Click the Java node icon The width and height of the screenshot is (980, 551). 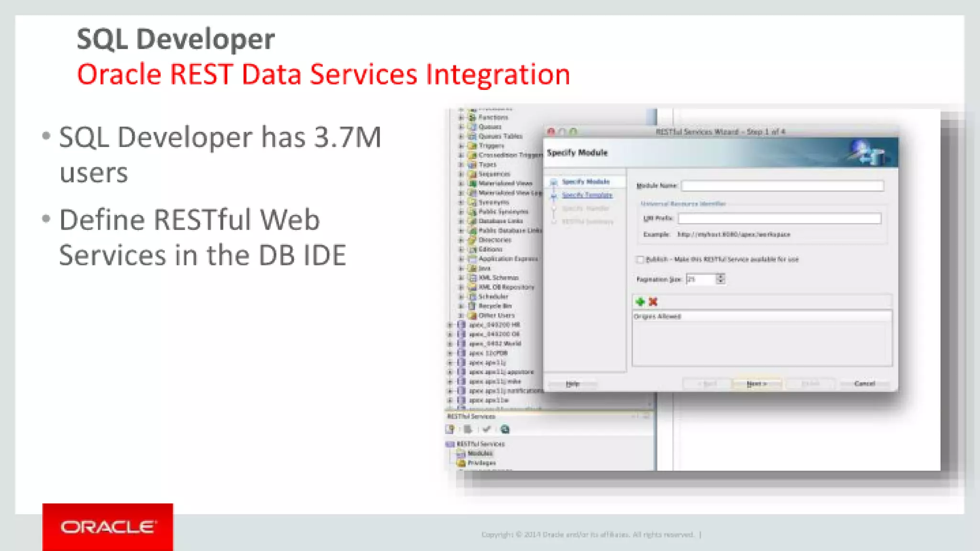pyautogui.click(x=472, y=268)
